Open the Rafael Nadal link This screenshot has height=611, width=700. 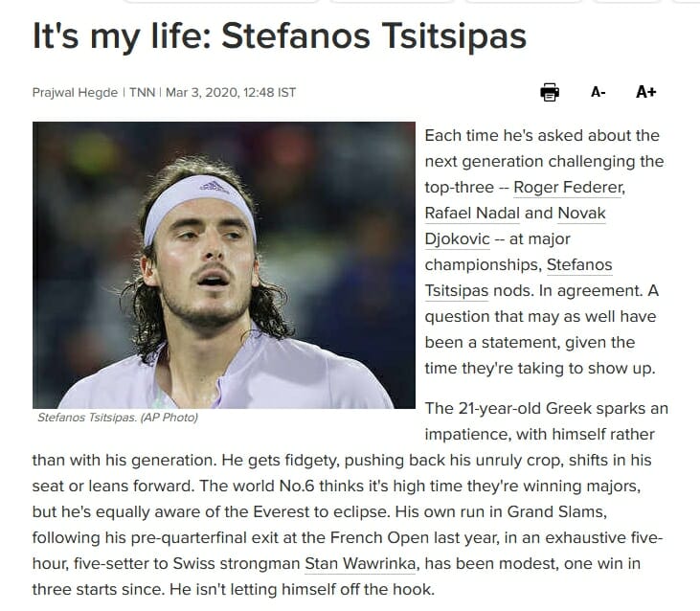472,214
